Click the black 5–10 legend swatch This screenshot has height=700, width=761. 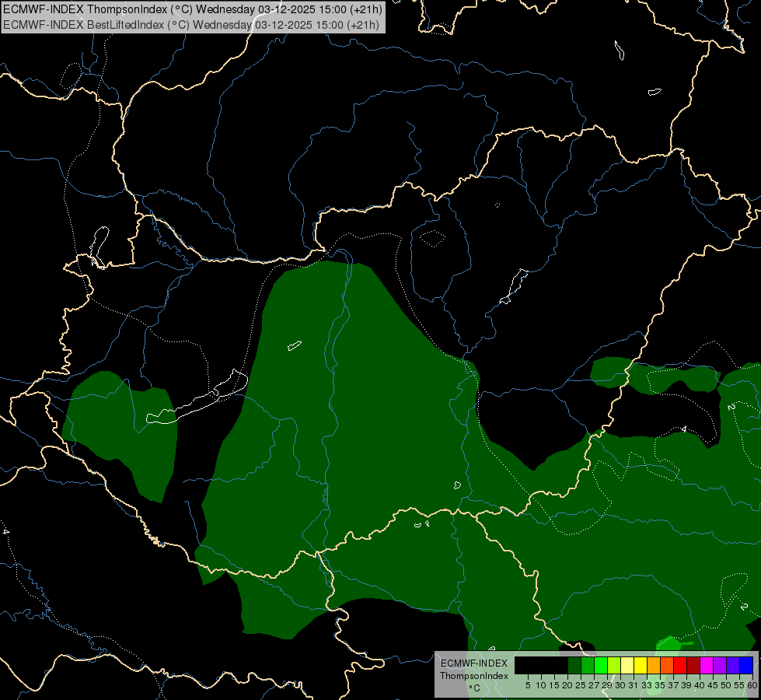tap(535, 665)
